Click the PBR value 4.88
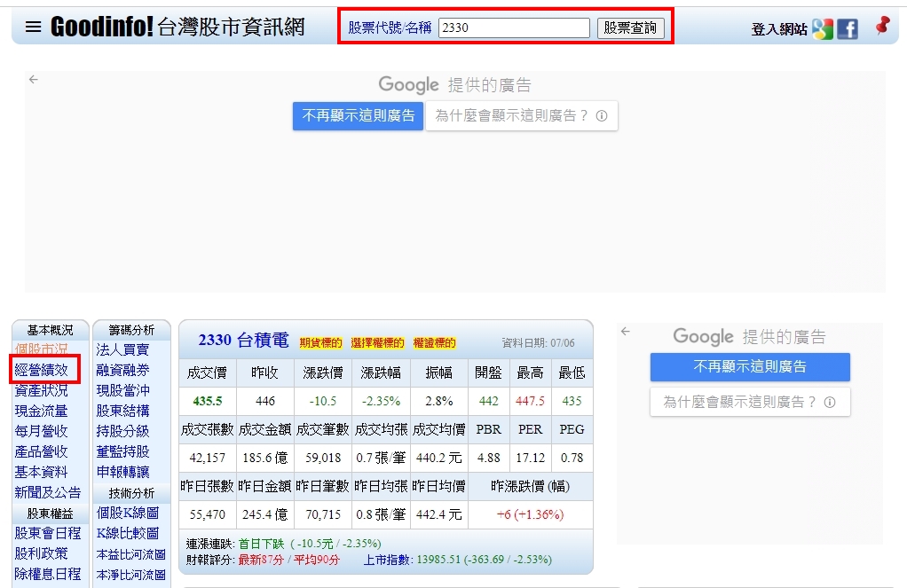This screenshot has height=588, width=907. [x=489, y=458]
